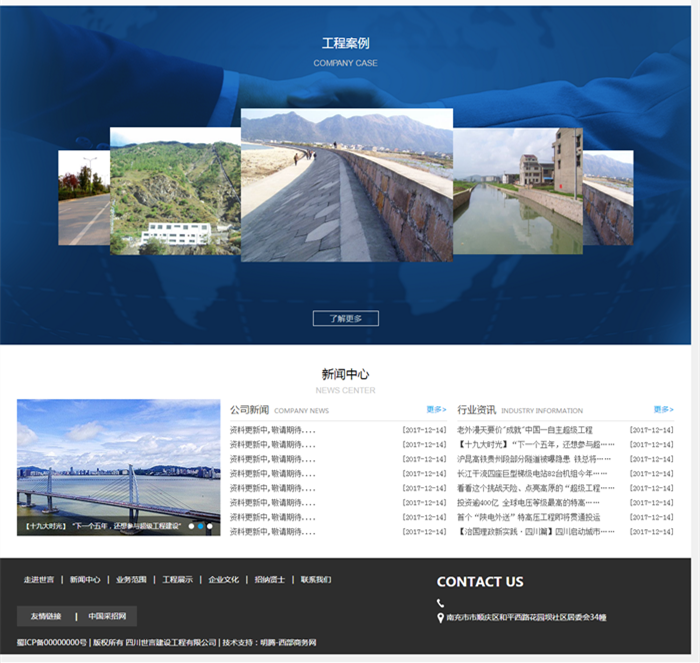Open news item 老外漫天要价"成就"中国一自主超级工程
The image size is (700, 663).
click(x=524, y=430)
